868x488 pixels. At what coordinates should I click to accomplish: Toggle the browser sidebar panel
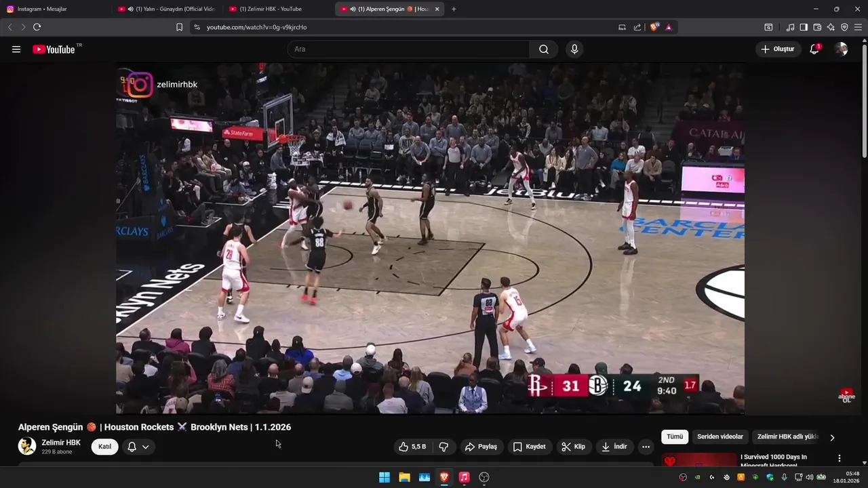pos(804,27)
